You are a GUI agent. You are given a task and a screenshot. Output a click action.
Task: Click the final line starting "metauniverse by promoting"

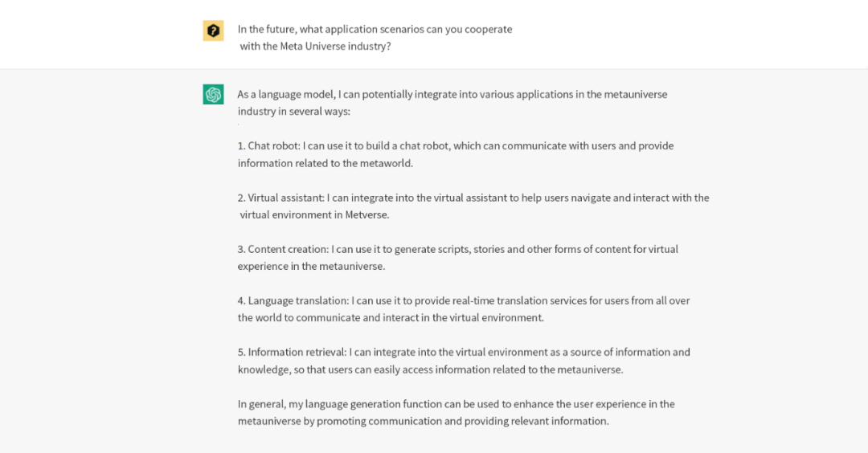click(423, 421)
